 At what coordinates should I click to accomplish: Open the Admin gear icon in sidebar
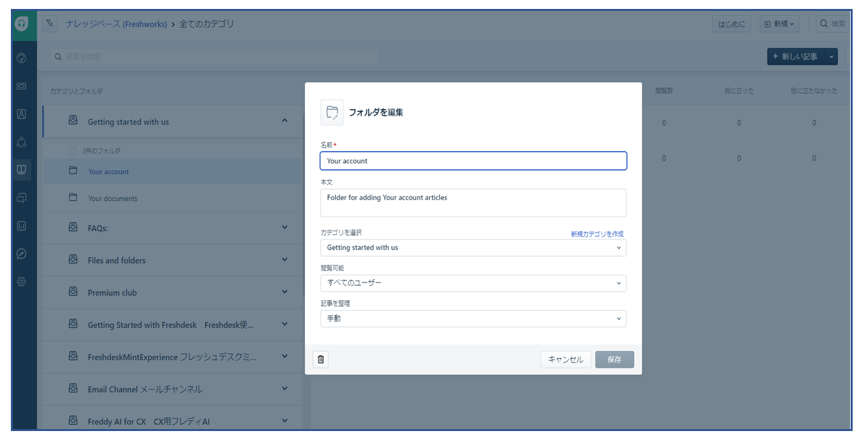[21, 281]
